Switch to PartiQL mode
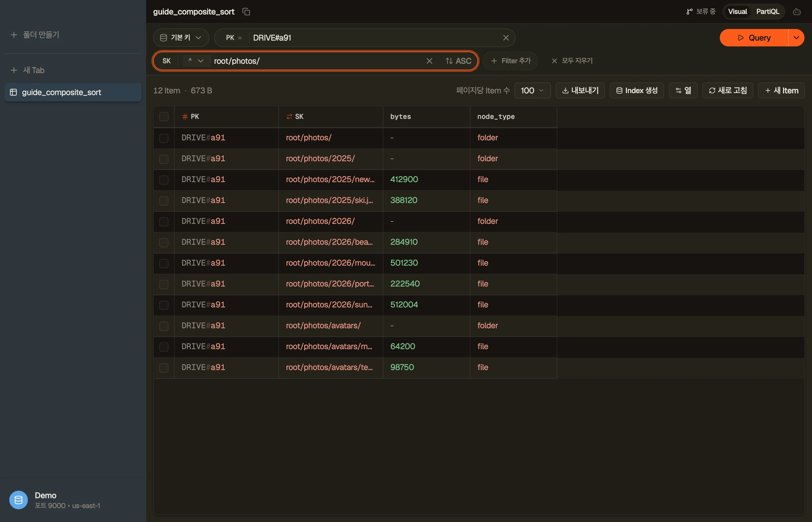This screenshot has height=522, width=812. [x=768, y=12]
